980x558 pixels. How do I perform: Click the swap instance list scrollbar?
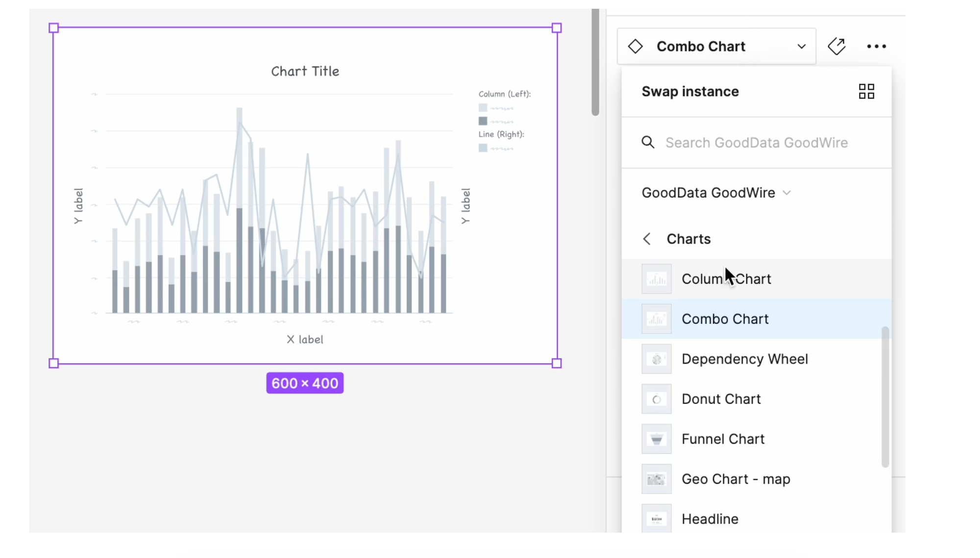click(885, 397)
